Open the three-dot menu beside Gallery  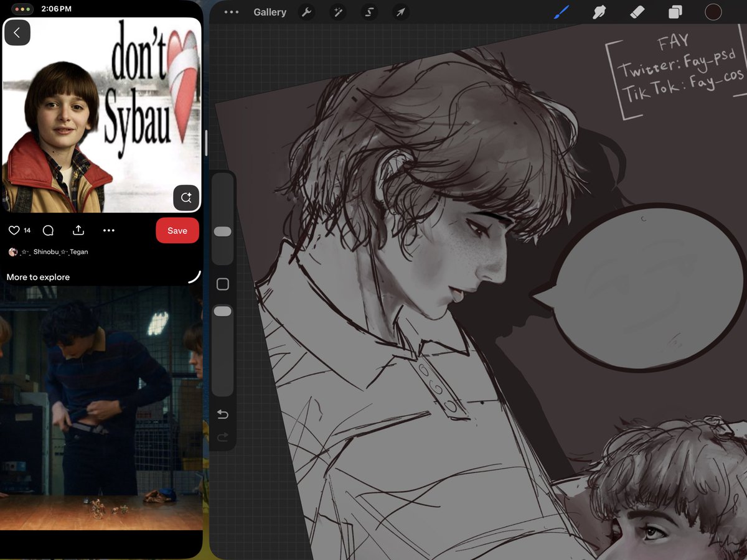[232, 12]
